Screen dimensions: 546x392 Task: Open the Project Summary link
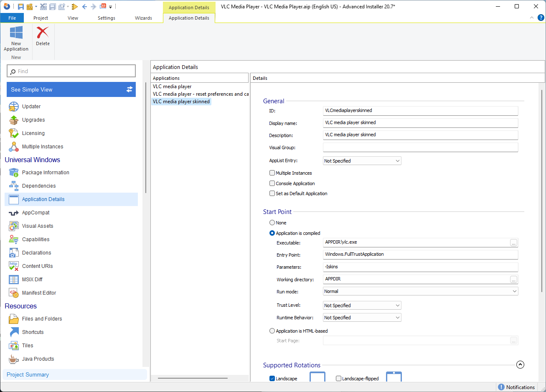(28, 375)
